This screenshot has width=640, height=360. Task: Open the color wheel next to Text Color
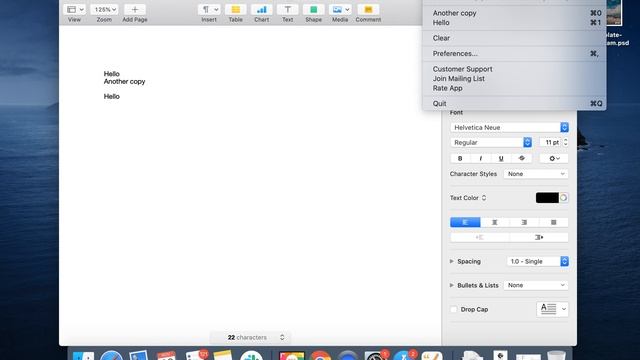(x=564, y=198)
